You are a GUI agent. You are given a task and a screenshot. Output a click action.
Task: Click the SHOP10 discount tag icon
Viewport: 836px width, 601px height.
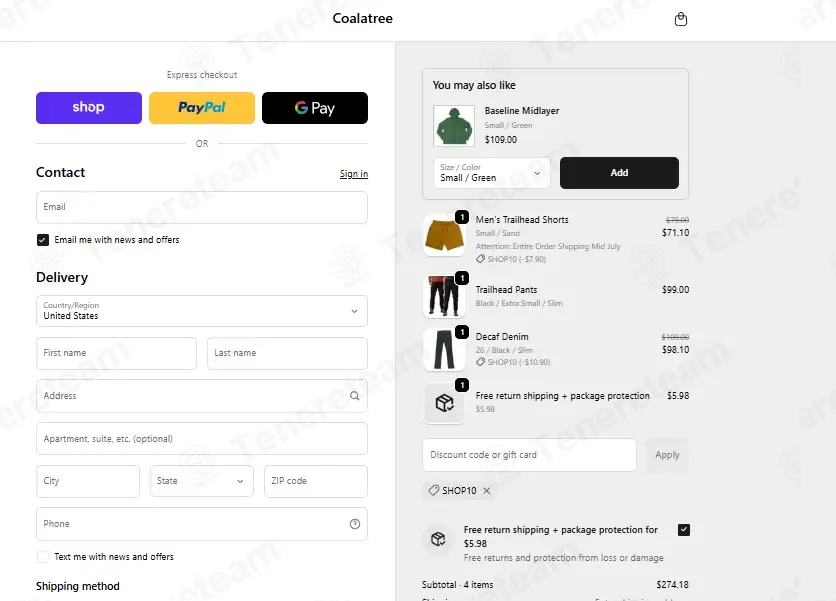click(x=434, y=490)
